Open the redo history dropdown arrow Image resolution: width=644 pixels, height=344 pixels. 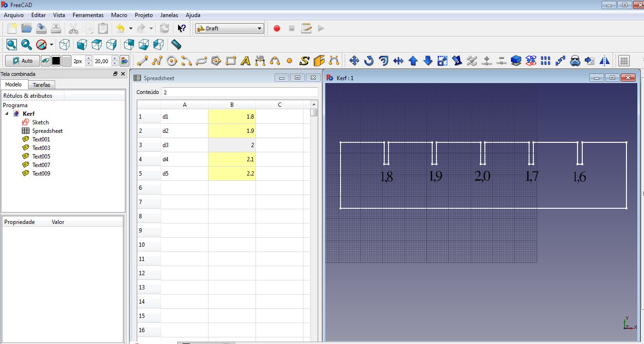151,28
